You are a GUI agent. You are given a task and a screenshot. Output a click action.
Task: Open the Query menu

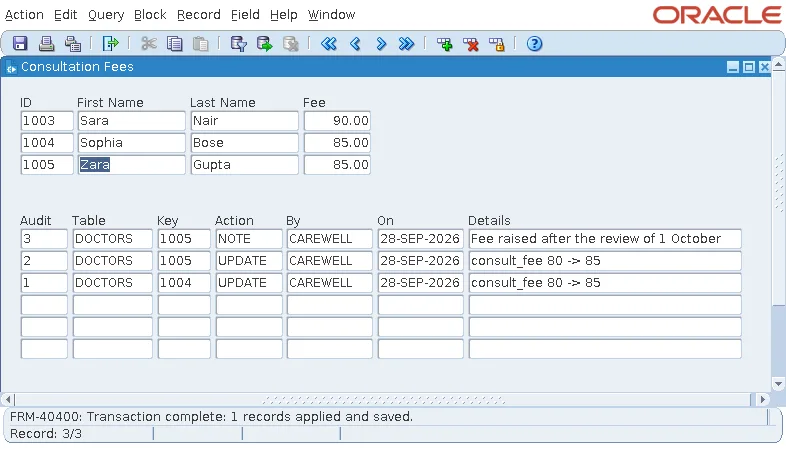[x=106, y=15]
